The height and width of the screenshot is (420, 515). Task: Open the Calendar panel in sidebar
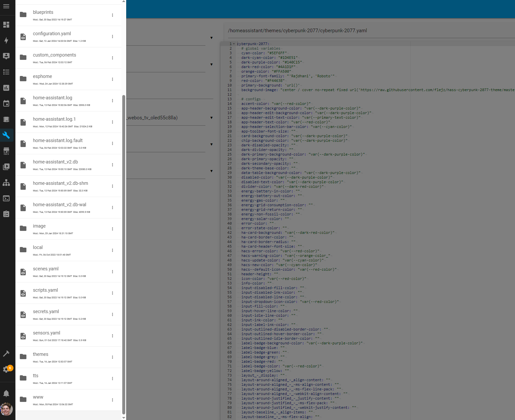pos(6,104)
